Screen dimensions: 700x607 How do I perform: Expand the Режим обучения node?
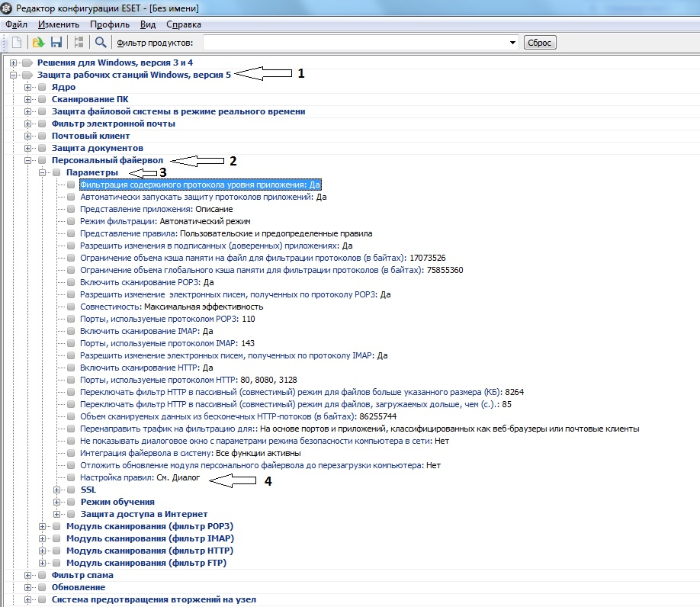(56, 502)
